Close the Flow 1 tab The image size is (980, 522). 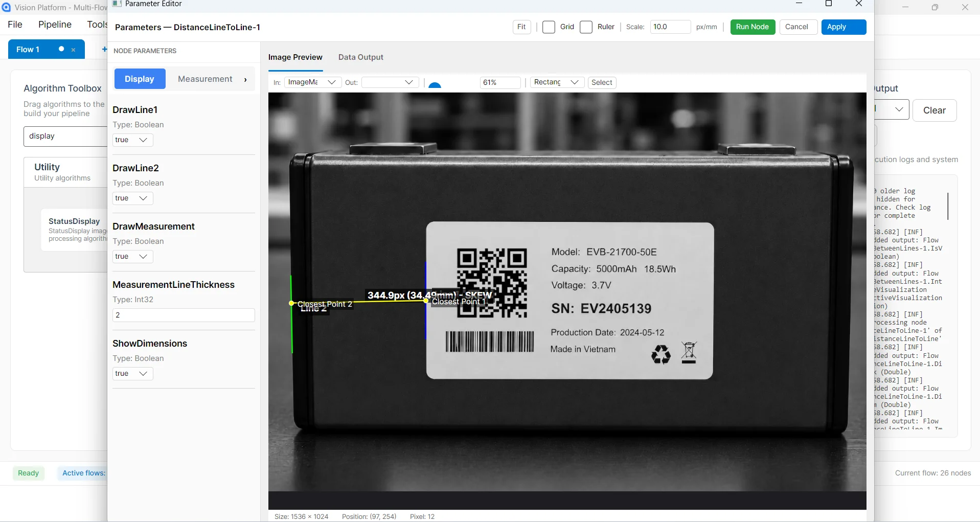click(x=74, y=50)
